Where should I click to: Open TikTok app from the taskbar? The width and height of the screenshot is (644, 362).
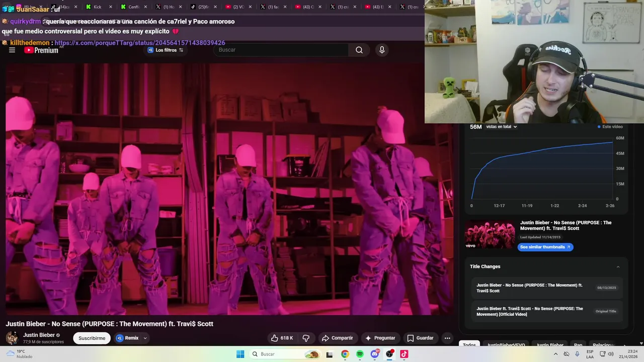[404, 354]
